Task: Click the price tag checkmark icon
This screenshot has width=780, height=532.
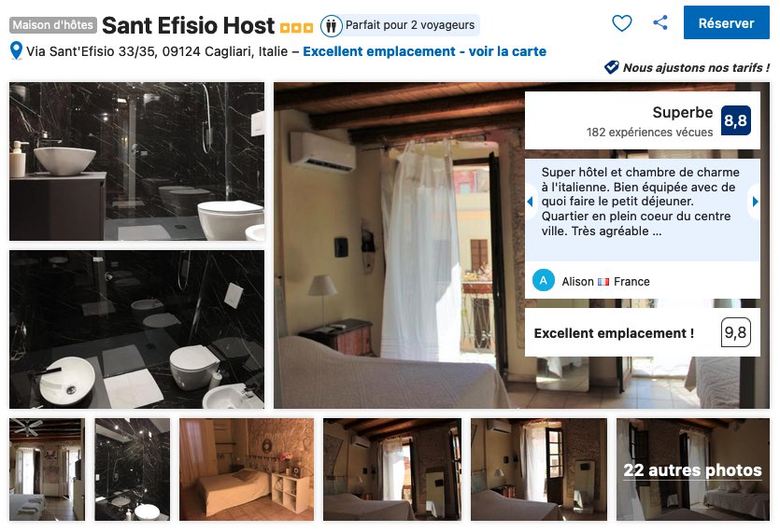Action: click(x=611, y=67)
